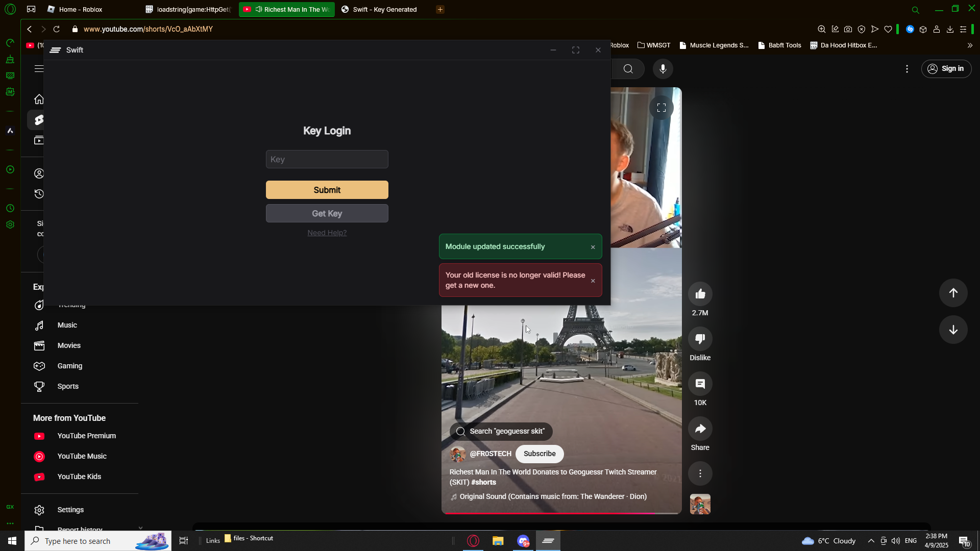Viewport: 980px width, 551px height.
Task: Switch to Richest Man In The World tab
Action: [x=287, y=9]
